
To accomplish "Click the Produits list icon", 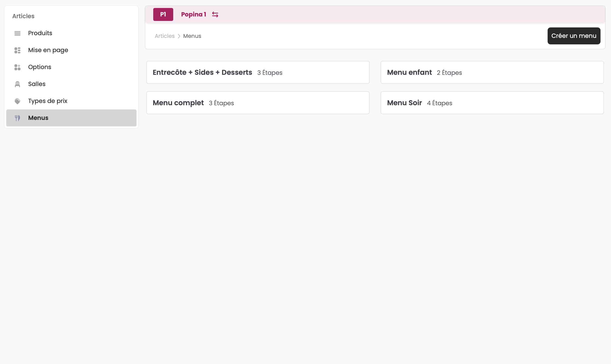I will 17,33.
